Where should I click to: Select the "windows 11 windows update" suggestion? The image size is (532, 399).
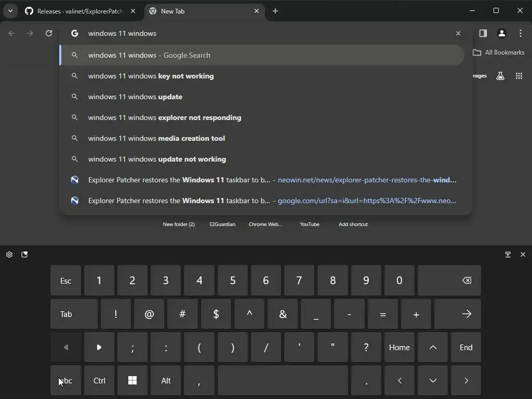click(135, 97)
